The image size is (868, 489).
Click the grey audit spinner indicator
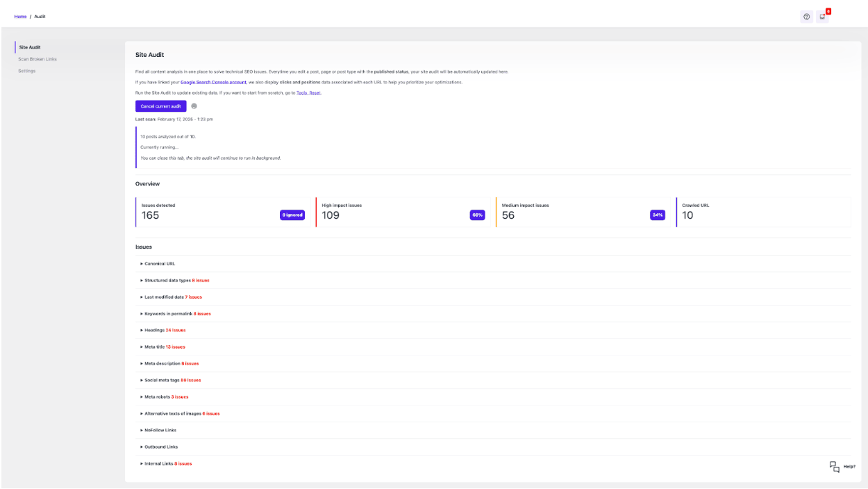coord(194,106)
